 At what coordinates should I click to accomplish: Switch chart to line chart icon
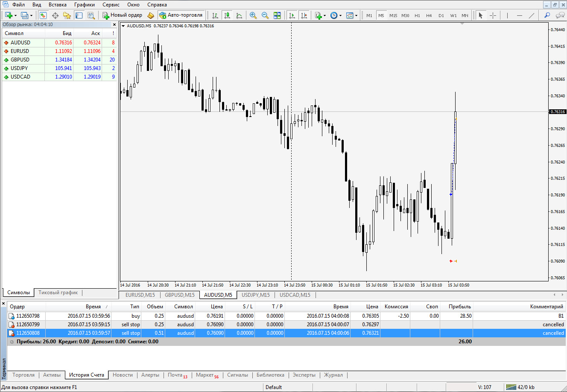[239, 15]
